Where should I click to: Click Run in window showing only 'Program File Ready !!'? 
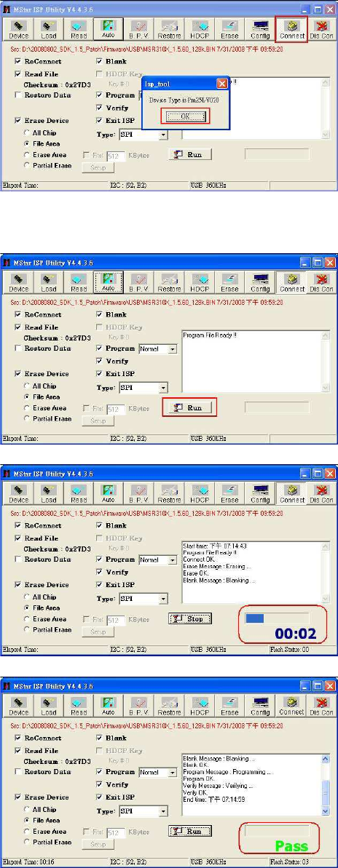click(189, 407)
